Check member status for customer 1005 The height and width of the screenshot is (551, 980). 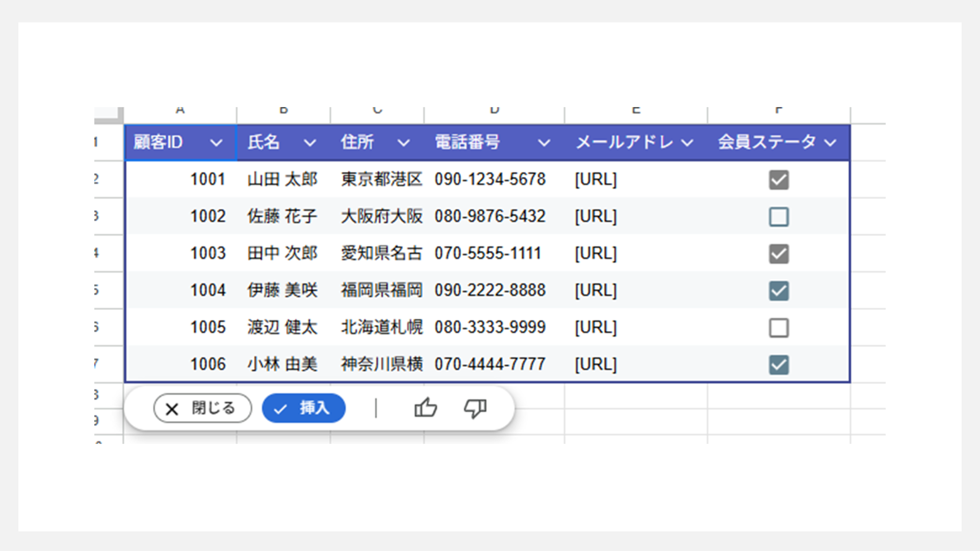779,328
